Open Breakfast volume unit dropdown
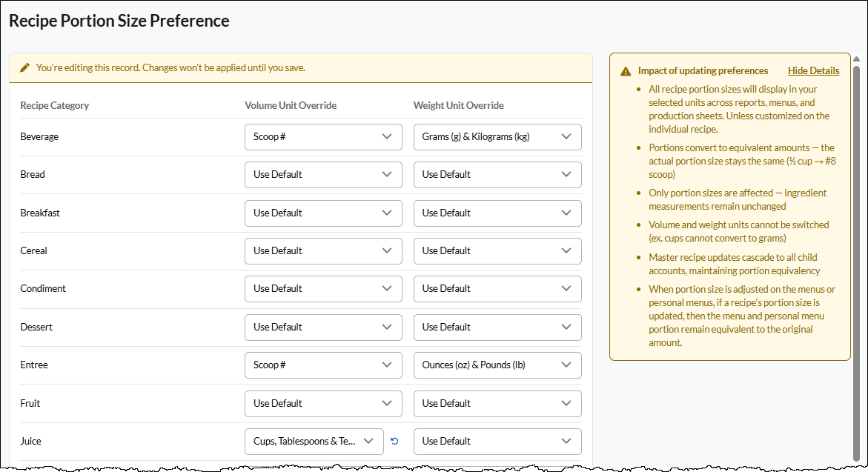The height and width of the screenshot is (472, 868). coord(323,213)
